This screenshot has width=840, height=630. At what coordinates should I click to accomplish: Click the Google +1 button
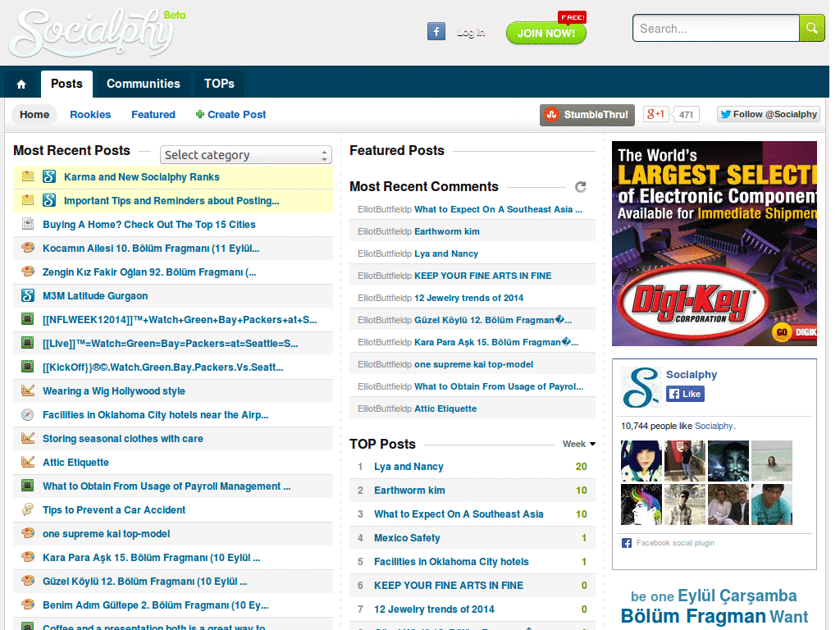[655, 114]
